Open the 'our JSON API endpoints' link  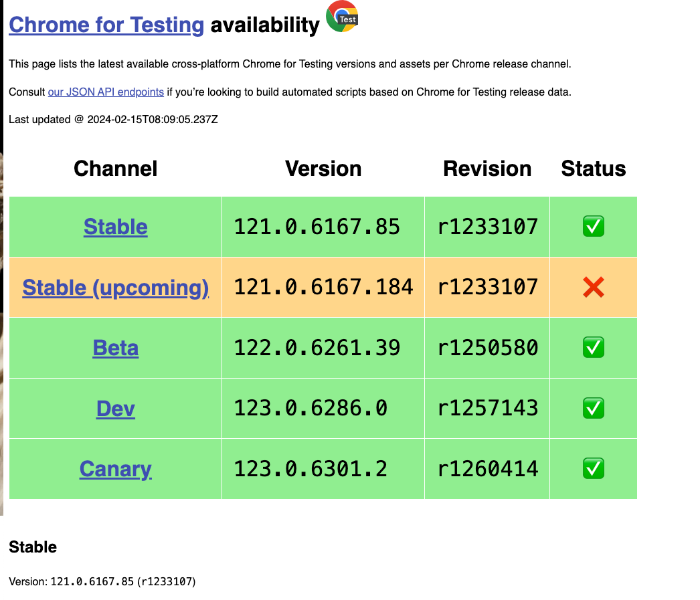click(x=106, y=92)
